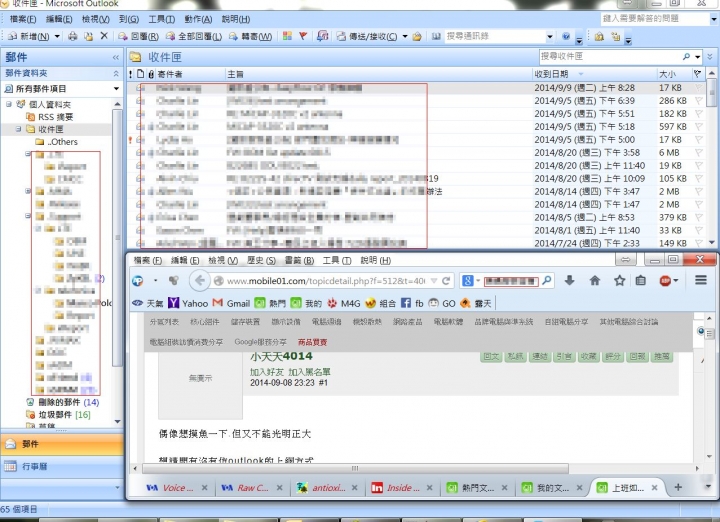
Task: Click the colored categorize squares icon
Action: [x=287, y=36]
